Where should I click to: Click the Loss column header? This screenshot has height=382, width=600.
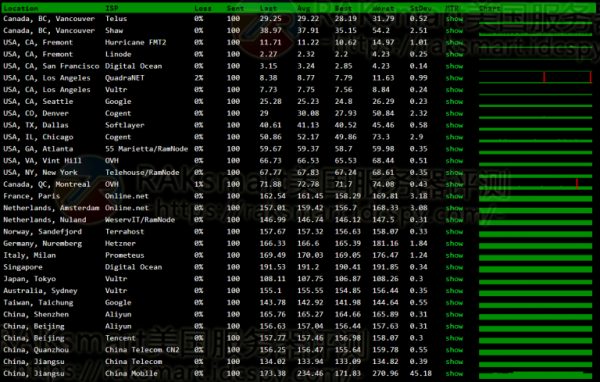tap(203, 8)
